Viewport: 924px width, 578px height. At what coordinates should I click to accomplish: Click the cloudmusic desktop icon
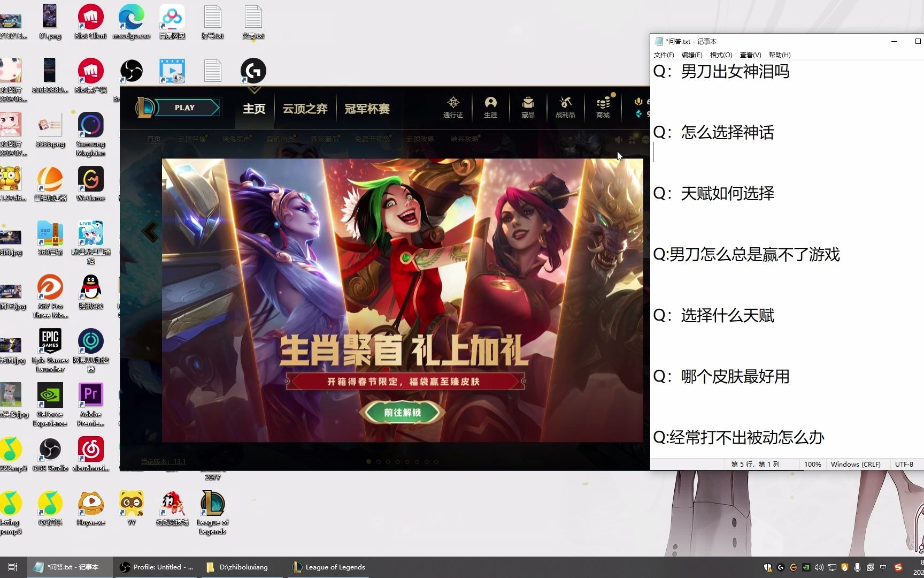[90, 454]
